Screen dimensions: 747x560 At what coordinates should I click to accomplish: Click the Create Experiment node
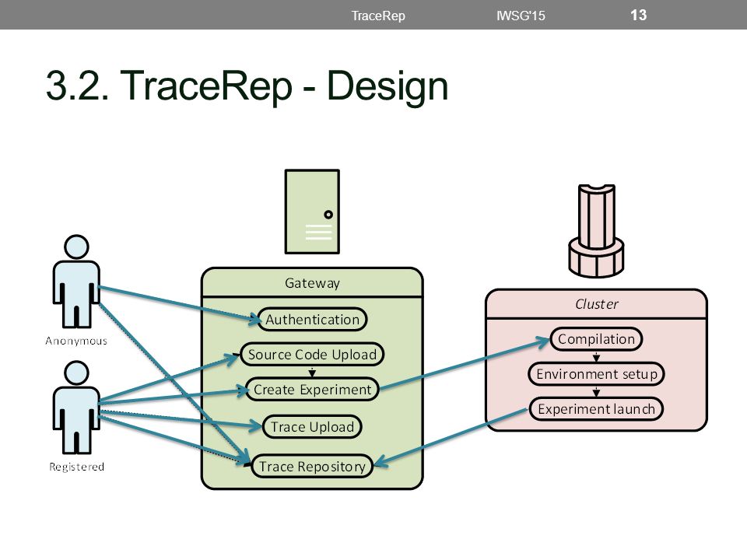[x=312, y=390]
